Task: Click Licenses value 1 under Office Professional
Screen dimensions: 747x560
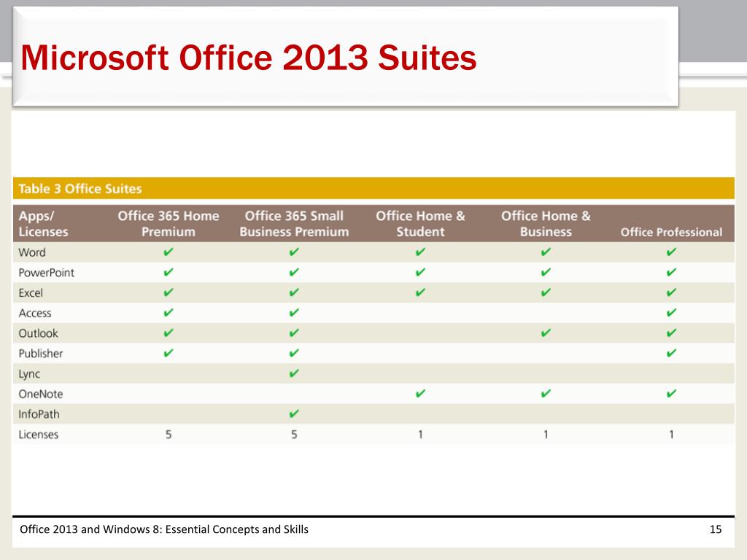Action: pyautogui.click(x=671, y=435)
